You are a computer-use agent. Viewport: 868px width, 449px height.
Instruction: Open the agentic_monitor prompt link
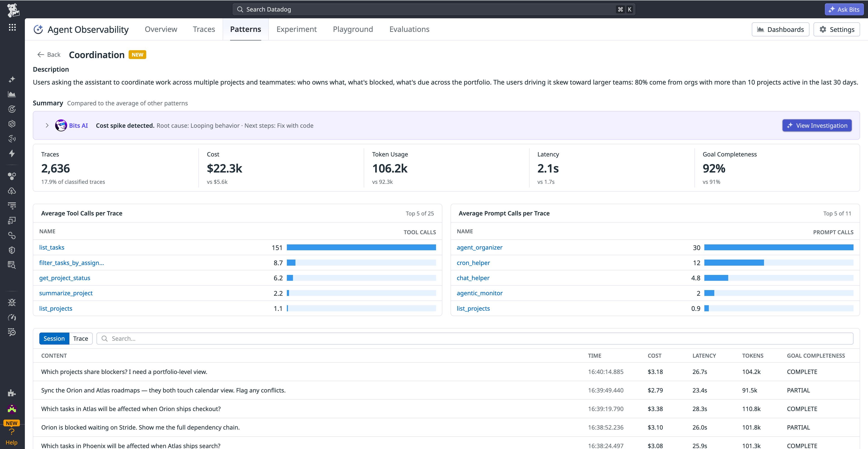tap(479, 293)
